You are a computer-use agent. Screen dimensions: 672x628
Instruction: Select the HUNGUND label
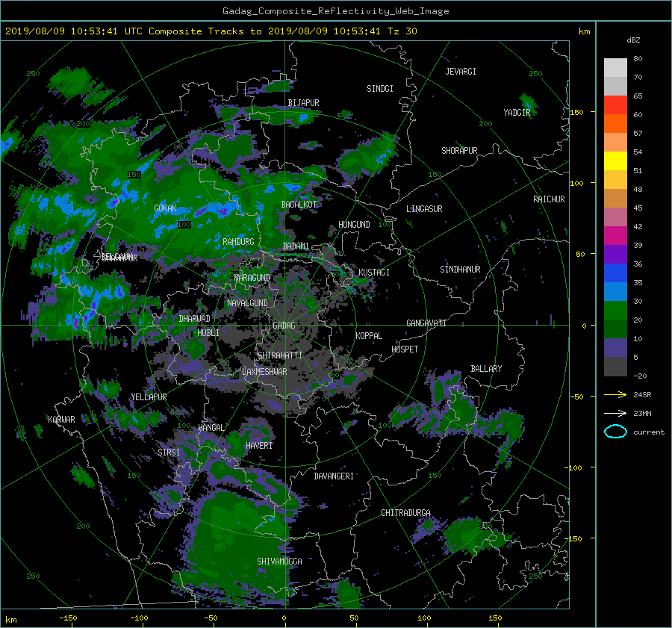click(354, 225)
